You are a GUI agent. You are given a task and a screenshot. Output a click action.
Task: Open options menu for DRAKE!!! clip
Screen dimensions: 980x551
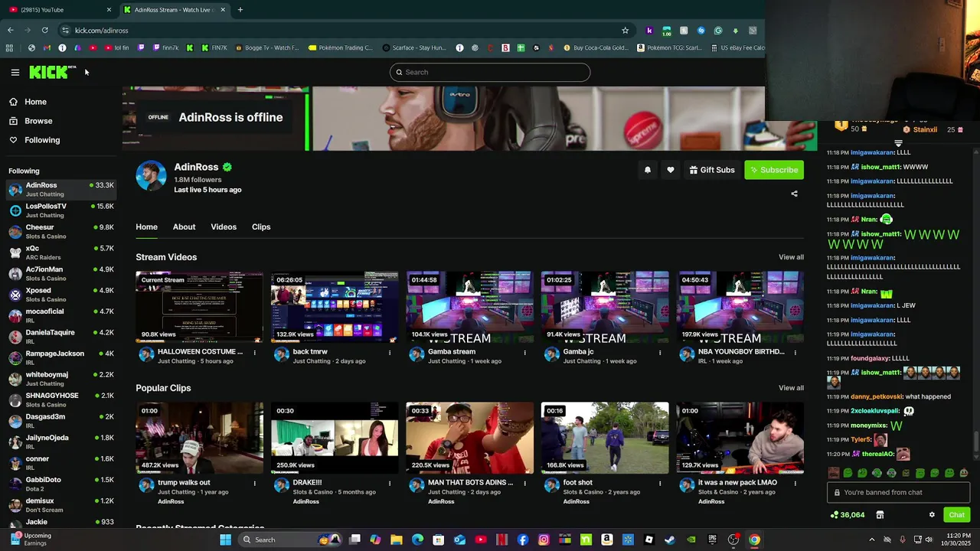tap(390, 484)
